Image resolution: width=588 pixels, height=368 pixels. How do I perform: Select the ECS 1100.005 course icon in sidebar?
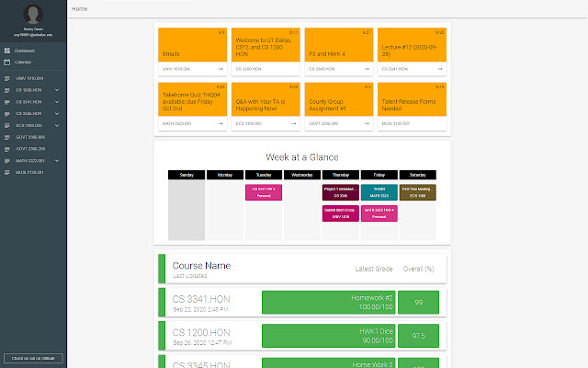(x=6, y=126)
